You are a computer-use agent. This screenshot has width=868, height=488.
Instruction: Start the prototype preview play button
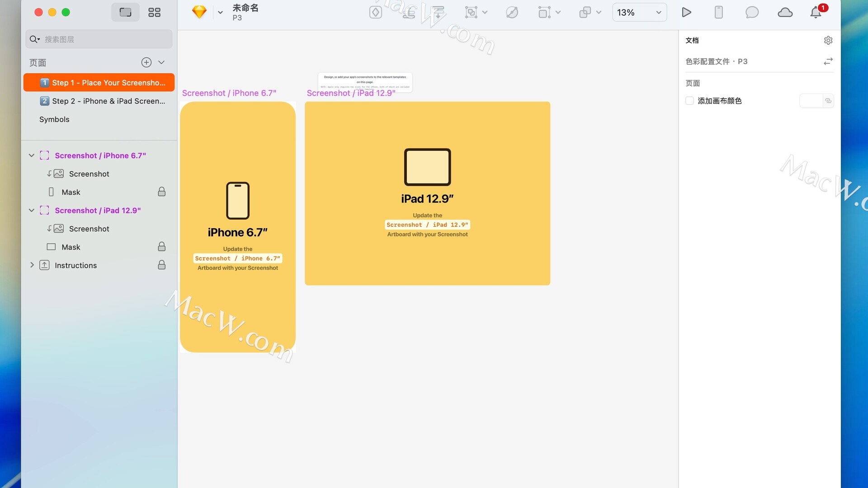pos(686,12)
